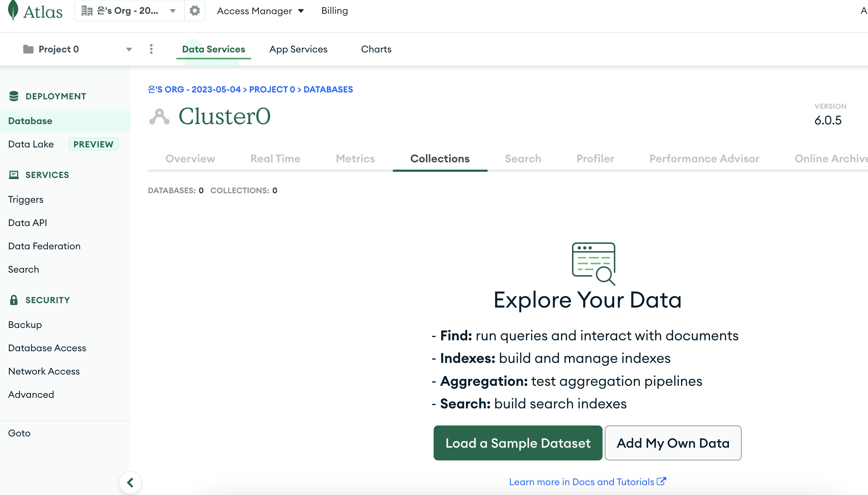Open Data Federation in the sidebar

pos(44,246)
